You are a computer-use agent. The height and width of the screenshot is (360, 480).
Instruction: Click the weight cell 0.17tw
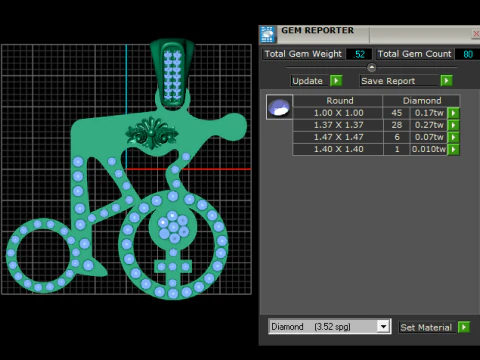429,113
